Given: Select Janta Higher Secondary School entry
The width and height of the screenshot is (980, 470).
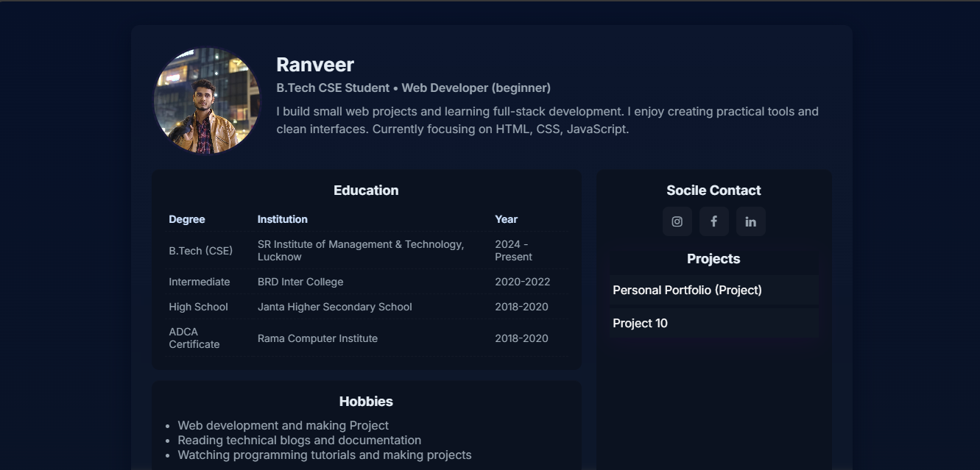Looking at the screenshot, I should tap(334, 307).
